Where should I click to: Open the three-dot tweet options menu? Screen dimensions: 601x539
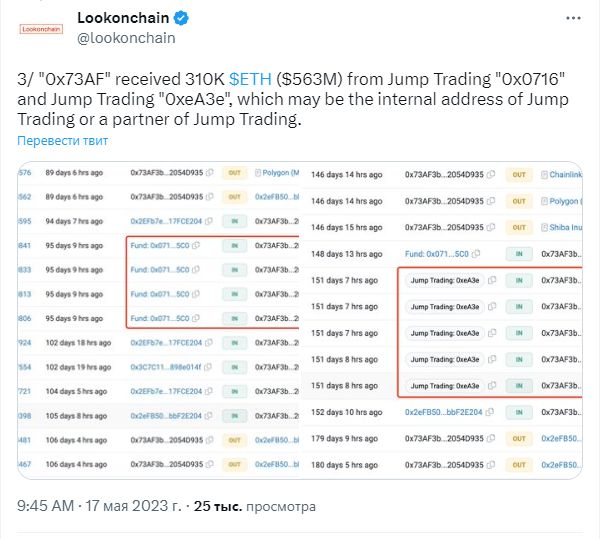pos(573,18)
